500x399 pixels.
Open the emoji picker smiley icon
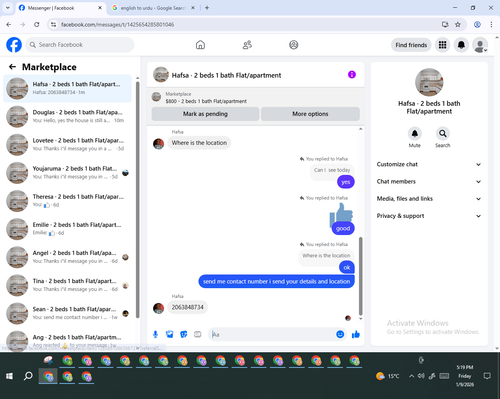point(340,334)
